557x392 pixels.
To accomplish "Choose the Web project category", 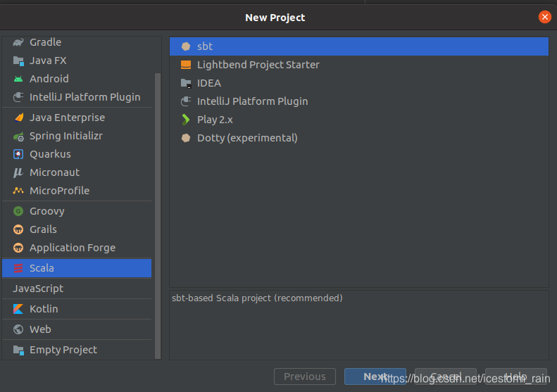I will (77, 329).
